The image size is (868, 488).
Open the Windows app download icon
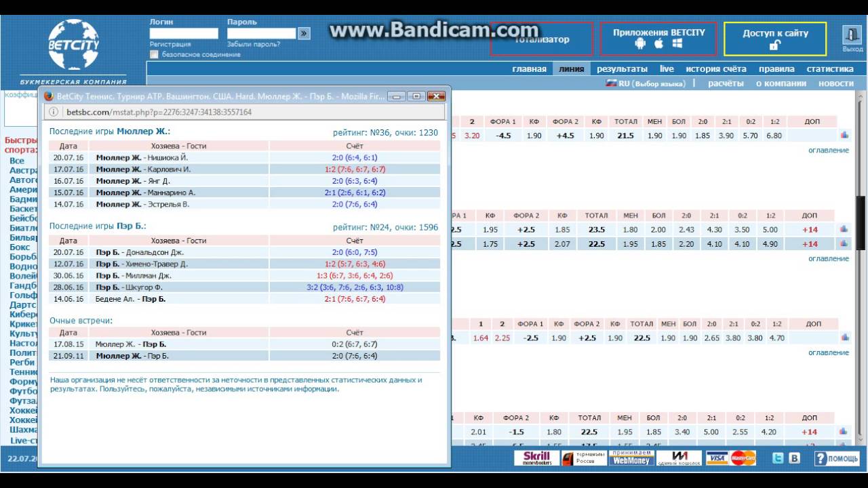[677, 44]
